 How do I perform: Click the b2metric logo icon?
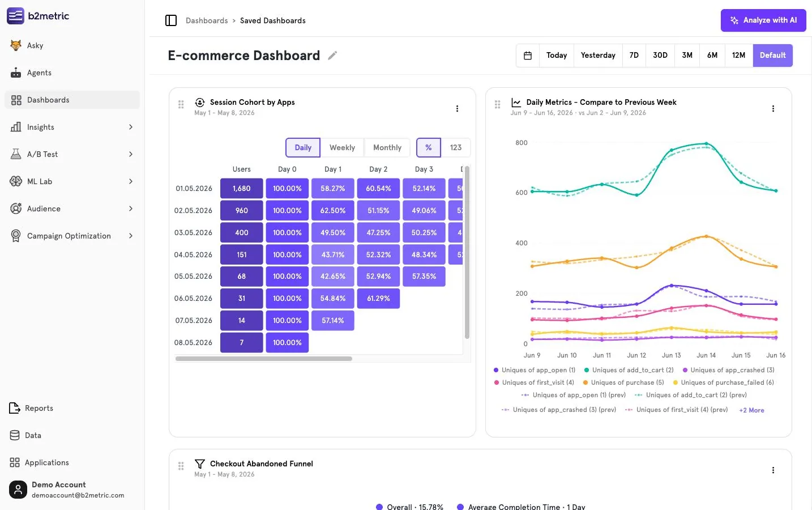(x=15, y=16)
